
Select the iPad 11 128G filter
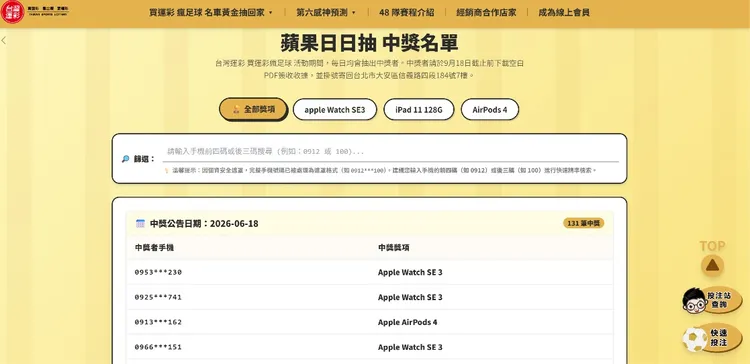(x=419, y=110)
